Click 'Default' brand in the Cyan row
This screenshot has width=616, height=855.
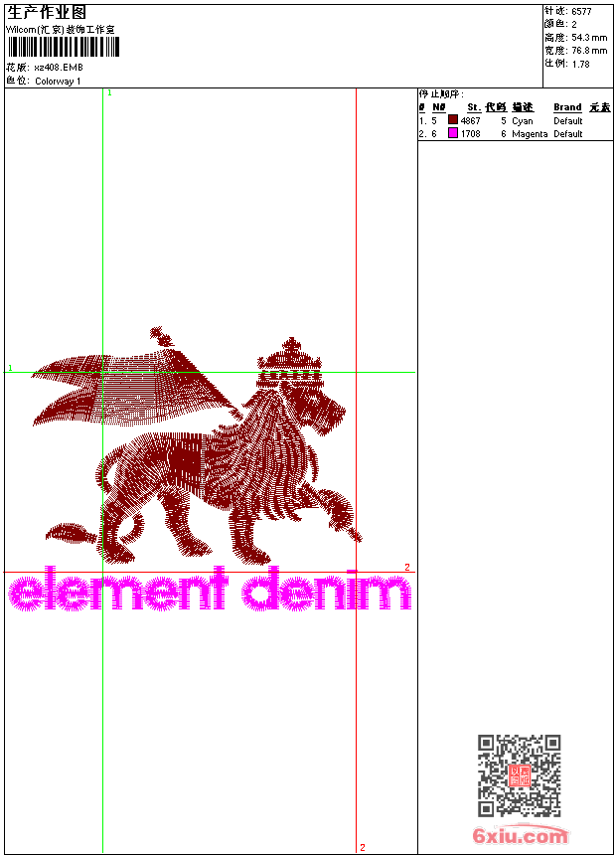568,121
